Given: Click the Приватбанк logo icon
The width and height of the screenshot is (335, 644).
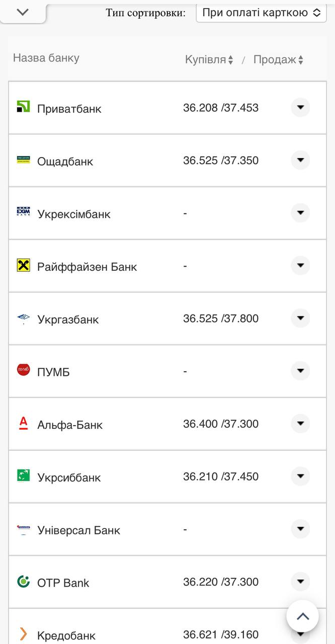Looking at the screenshot, I should pos(24,106).
